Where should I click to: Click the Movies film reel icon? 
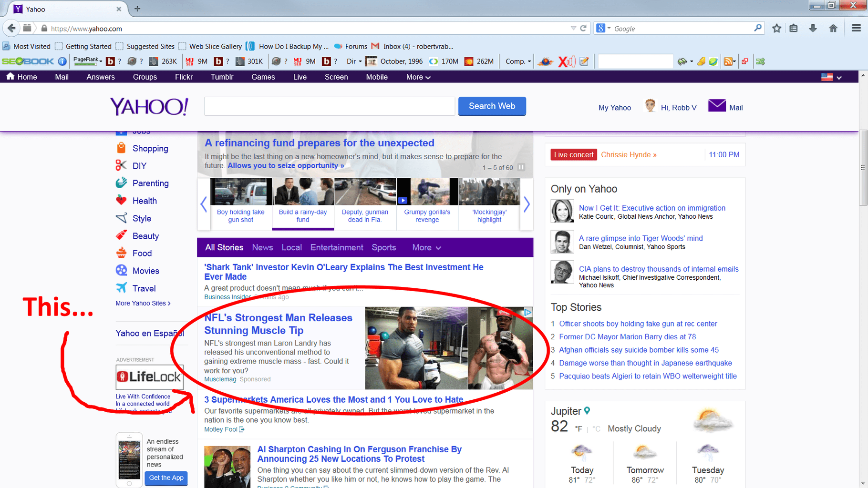pos(121,270)
